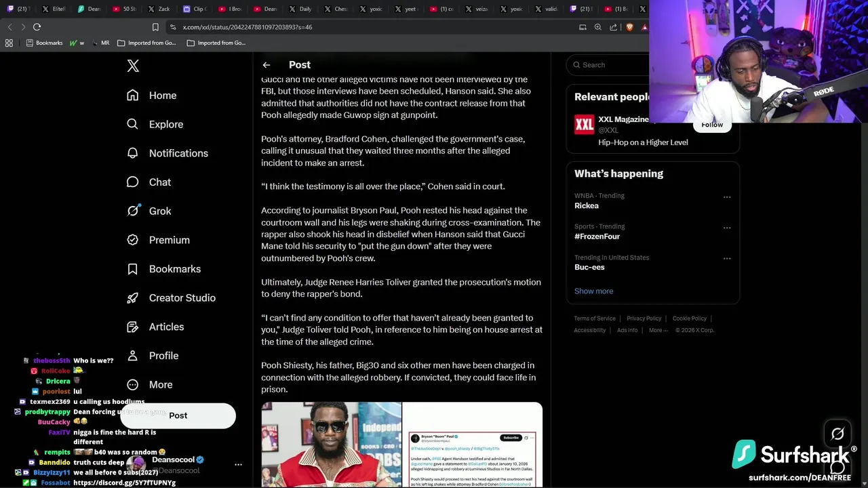Click the media casting icon in address bar

(x=583, y=27)
